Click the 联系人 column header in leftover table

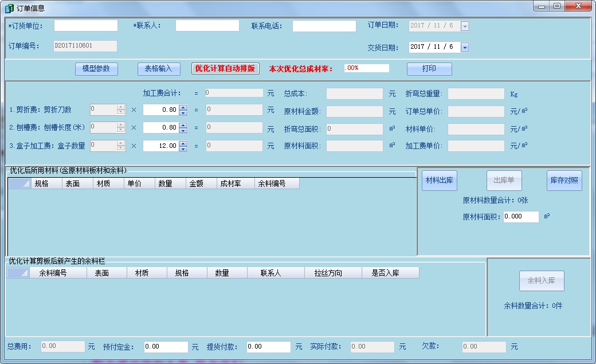click(276, 273)
